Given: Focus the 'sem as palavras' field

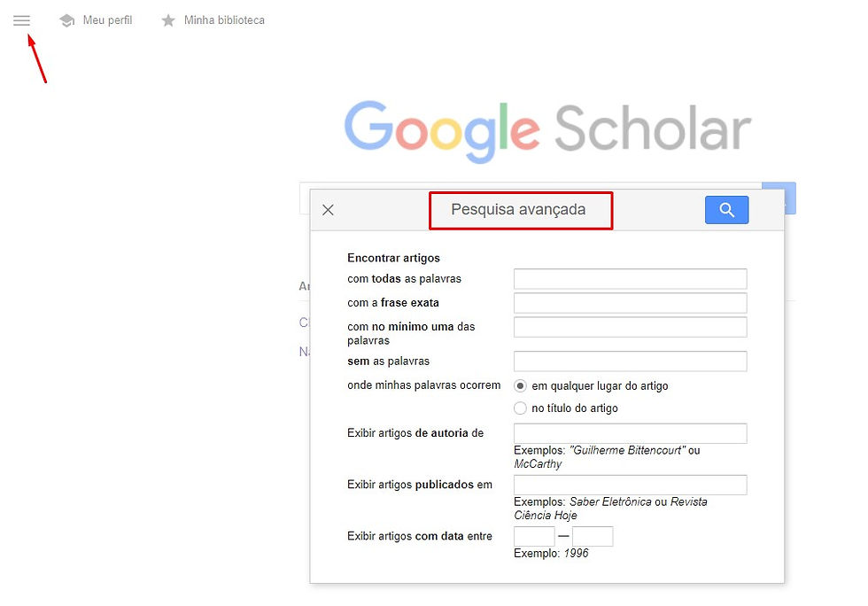Looking at the screenshot, I should 630,361.
